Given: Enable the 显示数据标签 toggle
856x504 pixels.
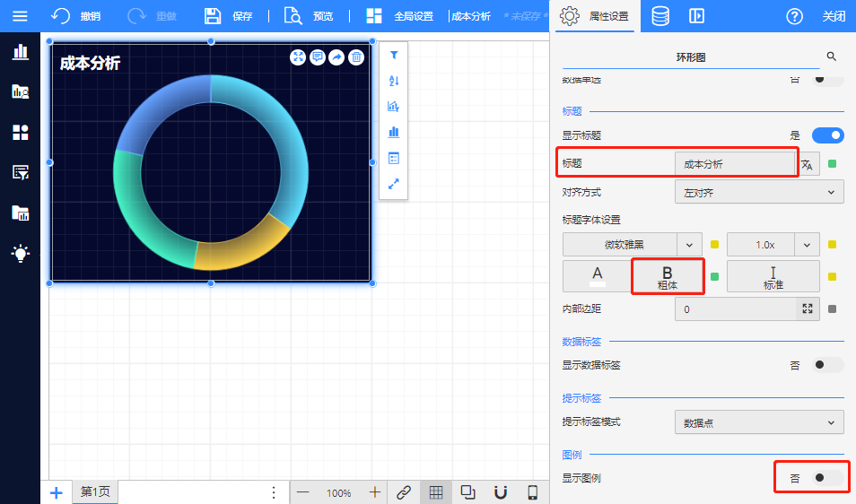Looking at the screenshot, I should pyautogui.click(x=827, y=365).
